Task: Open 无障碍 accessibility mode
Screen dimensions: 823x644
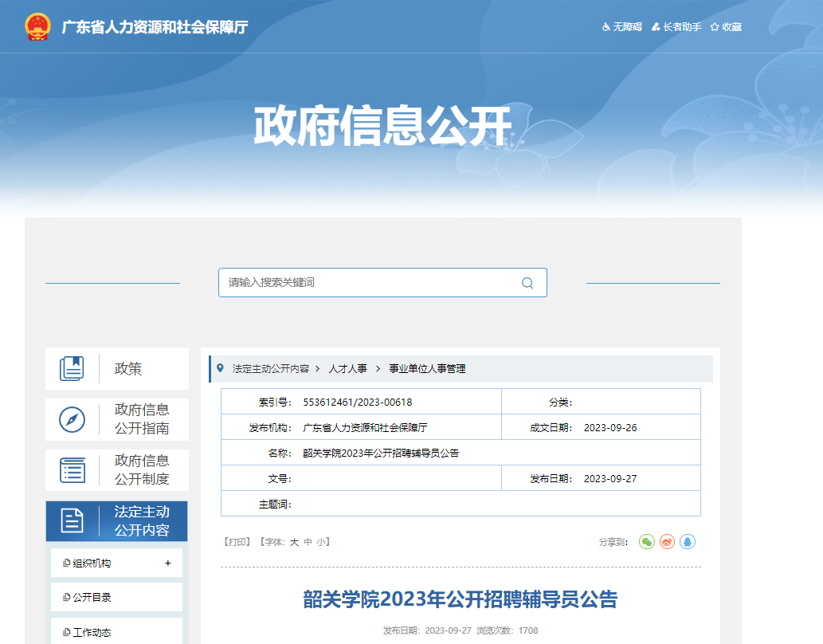Action: (x=621, y=27)
